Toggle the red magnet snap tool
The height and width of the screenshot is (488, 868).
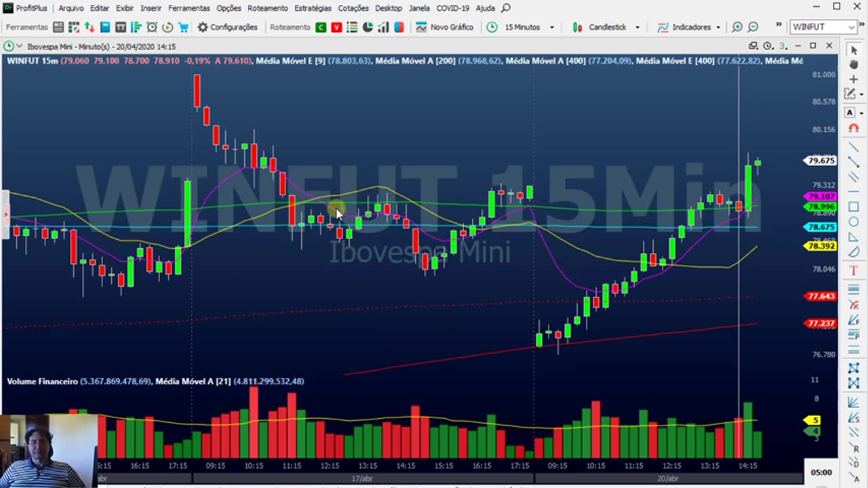[854, 128]
